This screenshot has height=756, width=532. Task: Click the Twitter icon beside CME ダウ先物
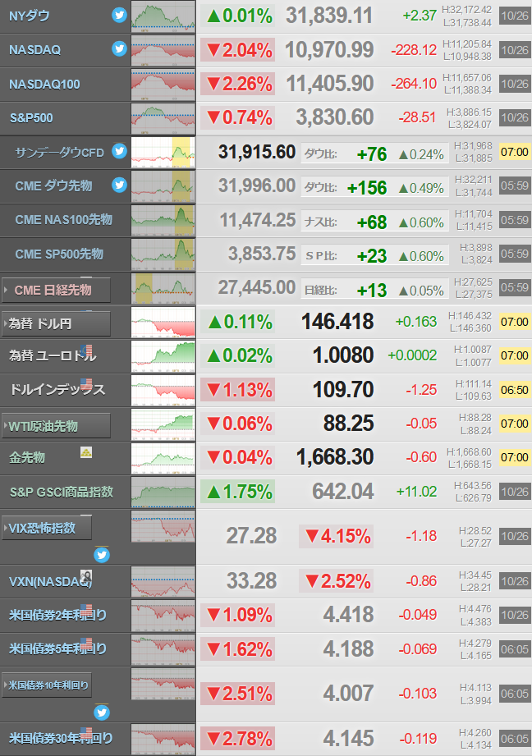point(119,186)
